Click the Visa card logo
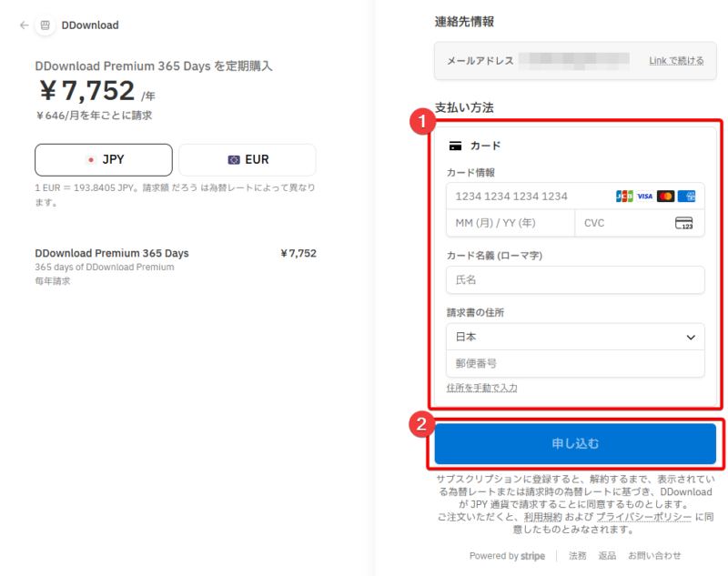728x576 pixels. pyautogui.click(x=644, y=197)
